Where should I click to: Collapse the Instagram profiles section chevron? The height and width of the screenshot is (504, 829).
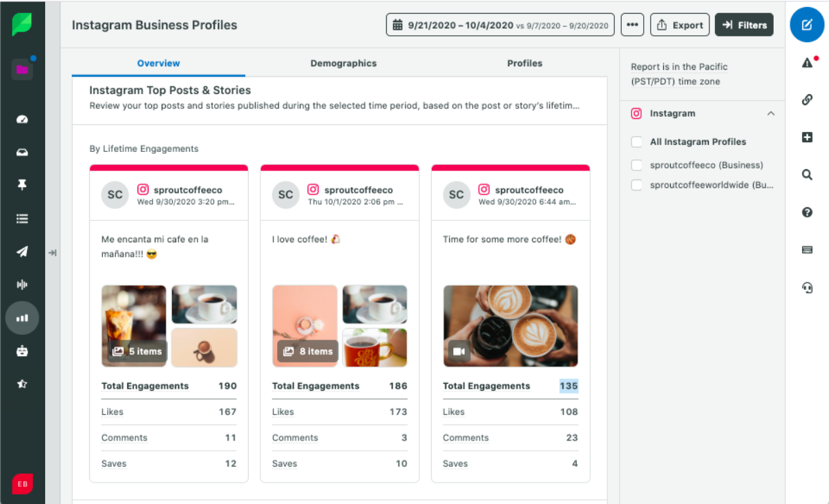pyautogui.click(x=771, y=113)
